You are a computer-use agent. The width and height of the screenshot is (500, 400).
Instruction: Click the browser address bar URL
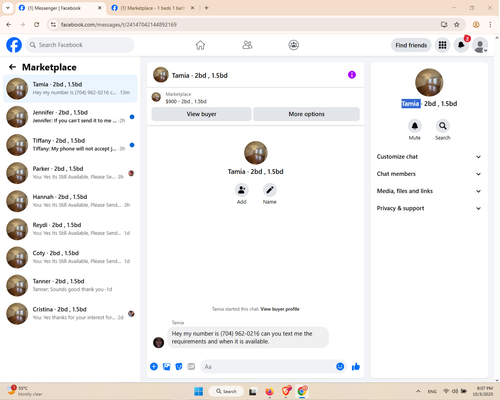point(119,25)
